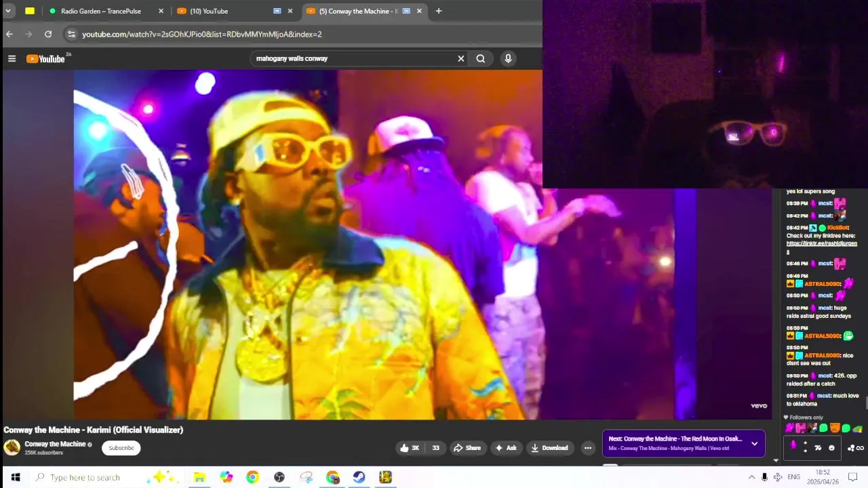Open ENG language input switcher
The width and height of the screenshot is (868, 488).
793,477
